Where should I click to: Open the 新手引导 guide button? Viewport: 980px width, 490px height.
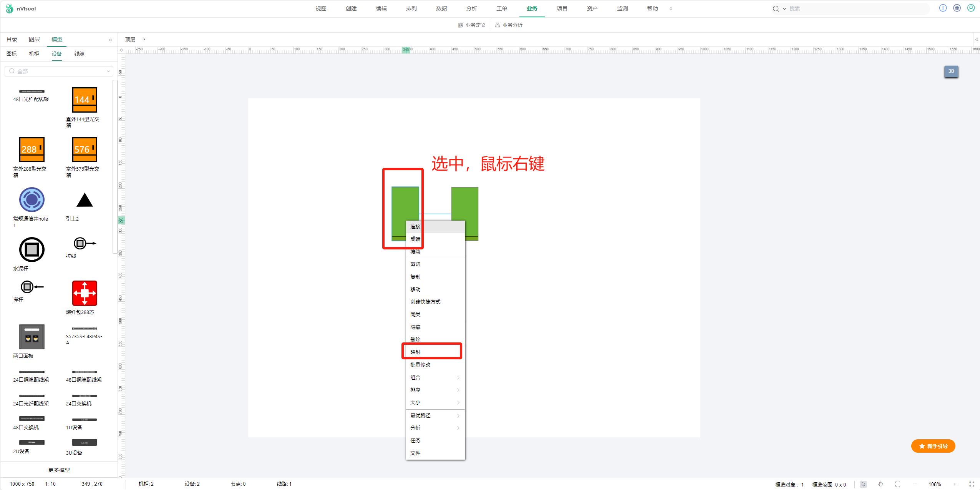(x=933, y=446)
